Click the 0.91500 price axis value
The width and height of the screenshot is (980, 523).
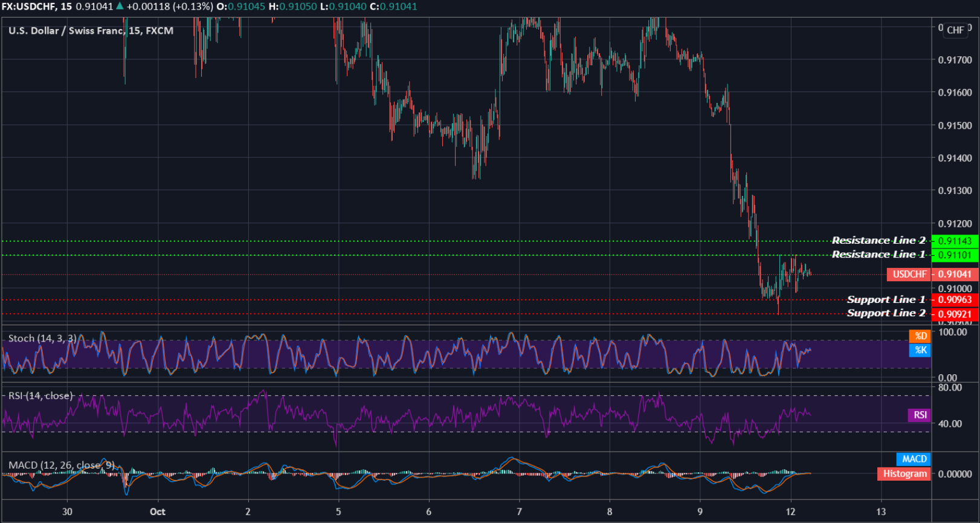coord(955,126)
